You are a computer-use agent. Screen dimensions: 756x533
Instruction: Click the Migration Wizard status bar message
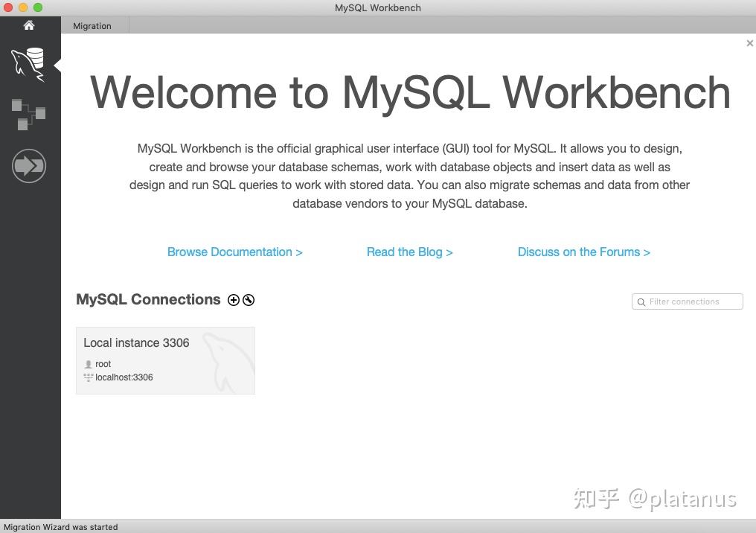tap(60, 527)
